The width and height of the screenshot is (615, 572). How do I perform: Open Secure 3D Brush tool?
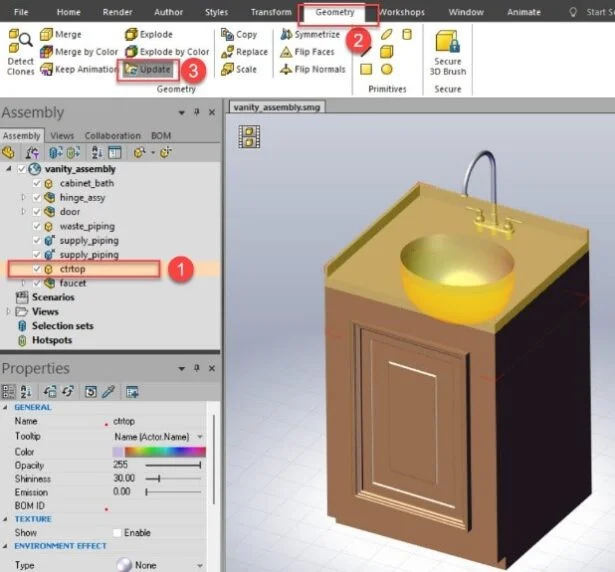(448, 53)
